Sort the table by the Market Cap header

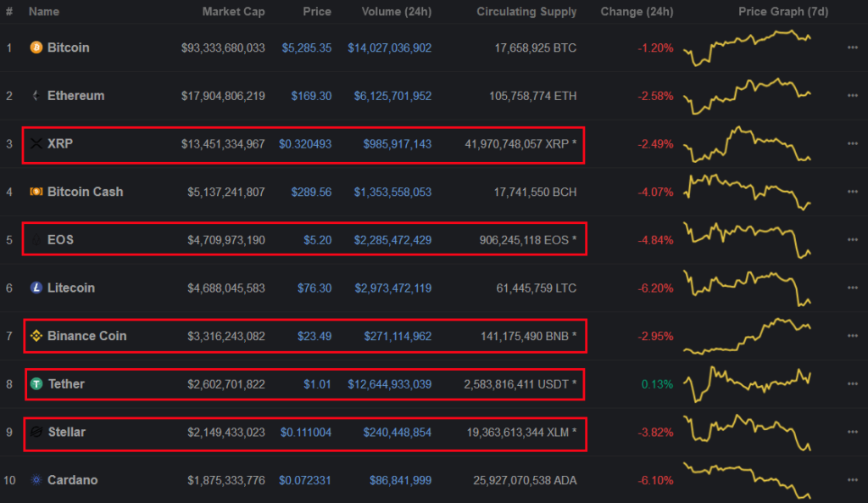coord(233,12)
